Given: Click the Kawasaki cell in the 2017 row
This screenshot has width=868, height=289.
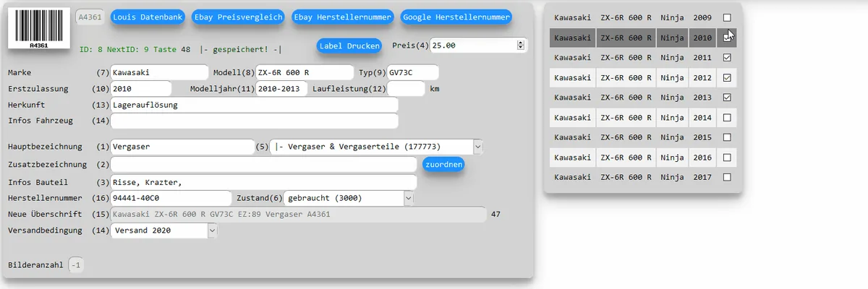Looking at the screenshot, I should click(x=572, y=177).
